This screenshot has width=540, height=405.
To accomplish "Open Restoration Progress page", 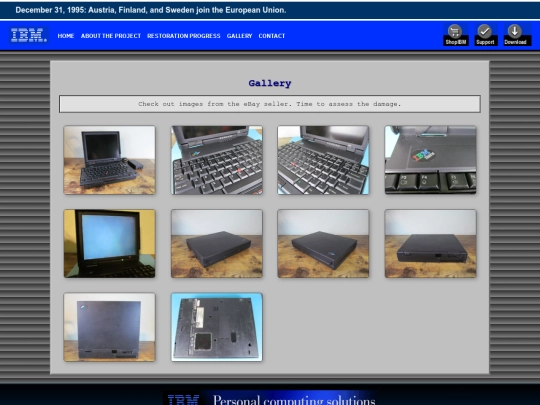I will 184,36.
